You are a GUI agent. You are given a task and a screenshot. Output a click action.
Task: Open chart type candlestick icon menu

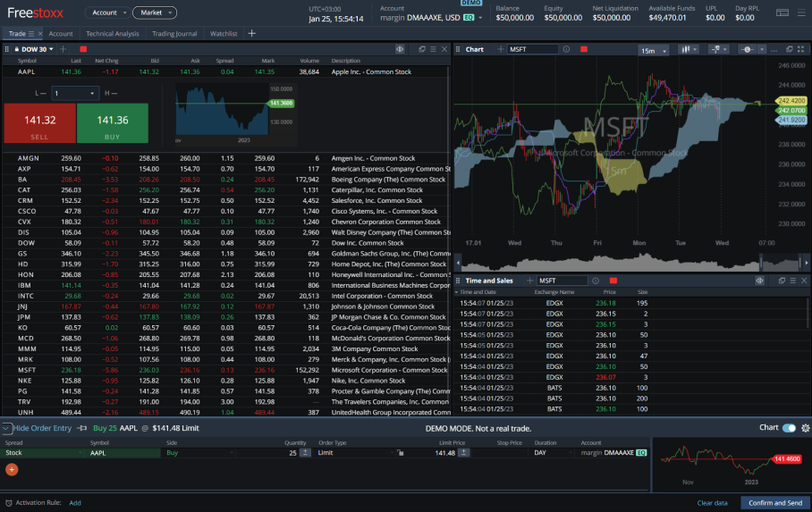(689, 50)
